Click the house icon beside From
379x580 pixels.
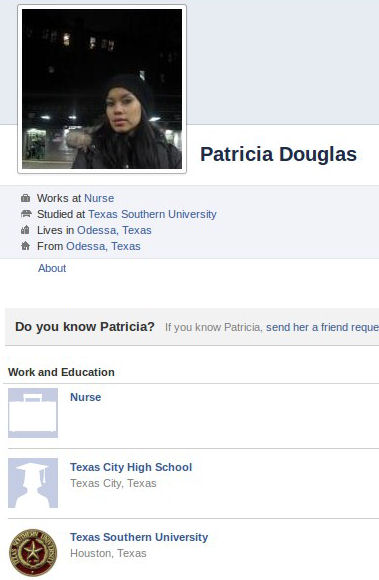(26, 246)
